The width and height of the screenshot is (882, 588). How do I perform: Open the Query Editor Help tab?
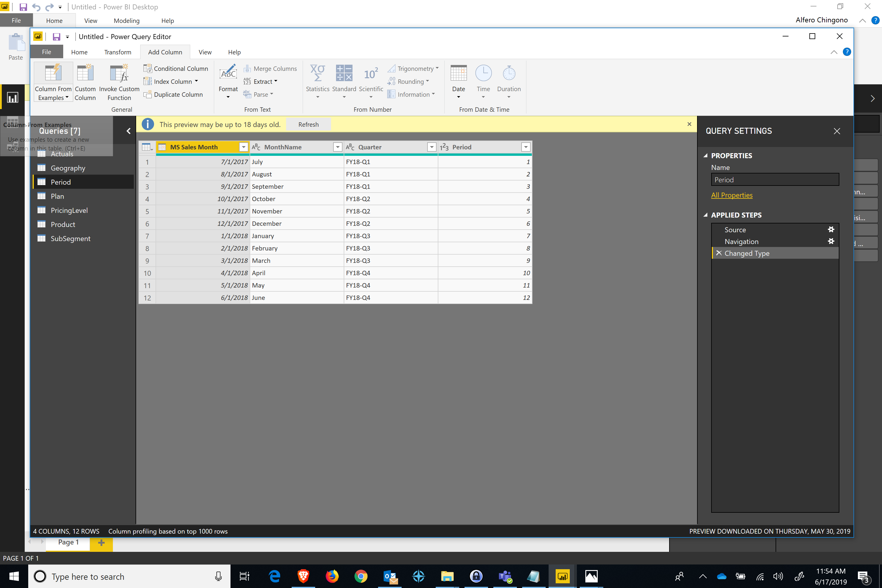pos(234,52)
